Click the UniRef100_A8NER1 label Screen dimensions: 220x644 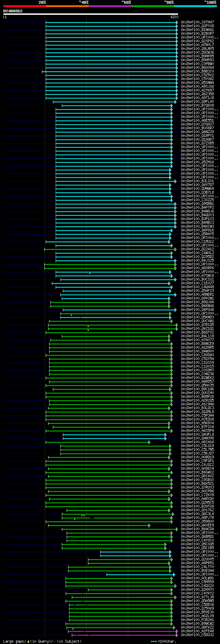click(197, 295)
